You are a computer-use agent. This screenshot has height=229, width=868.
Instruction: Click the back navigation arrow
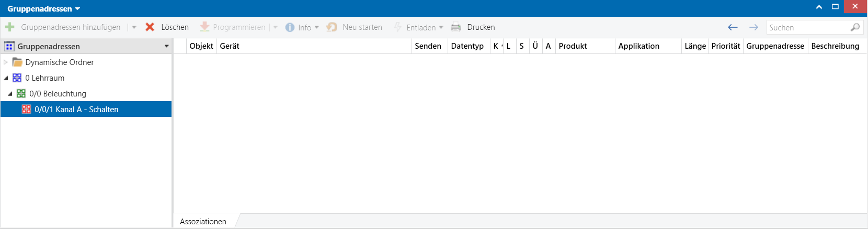(x=733, y=27)
